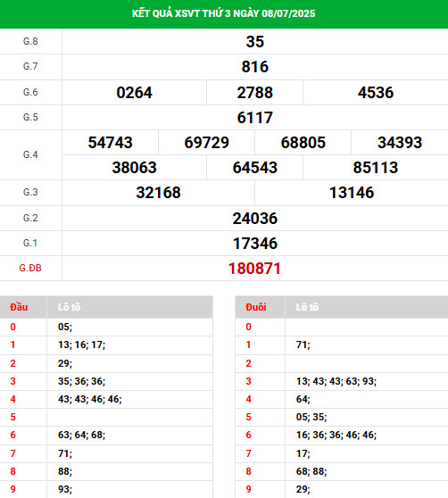448x498 pixels.
Task: Select the G.8 prize number 35
Action: 254,42
